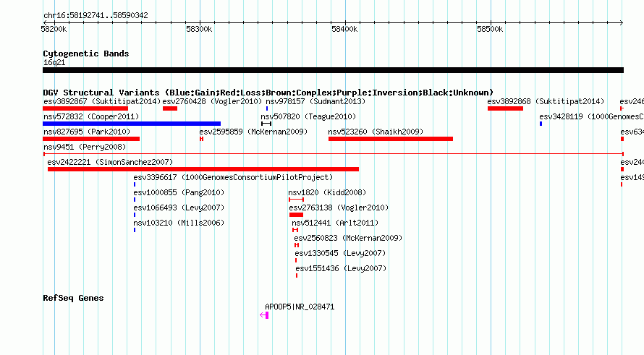Open nsv512441 (Arlt2011) variant label
The height and width of the screenshot is (355, 644).
[335, 223]
